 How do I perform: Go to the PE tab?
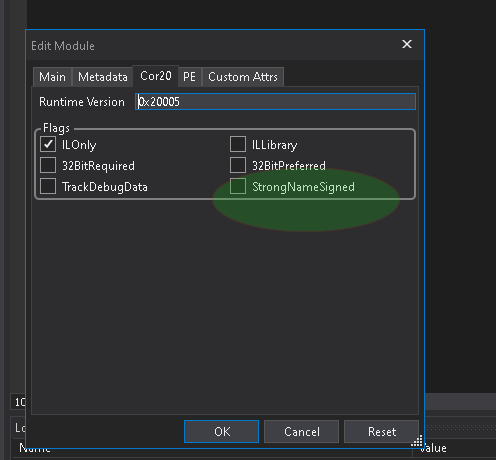(189, 77)
